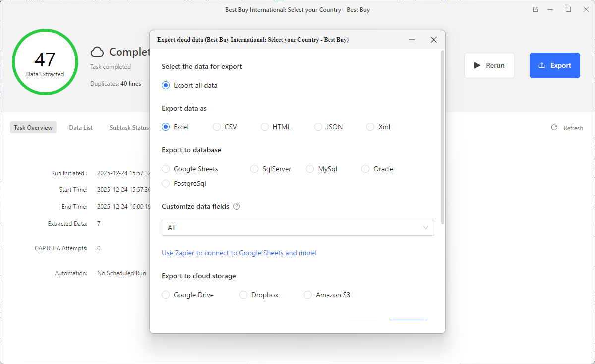
Task: Click the Refresh icon near the right edge
Action: tap(554, 127)
